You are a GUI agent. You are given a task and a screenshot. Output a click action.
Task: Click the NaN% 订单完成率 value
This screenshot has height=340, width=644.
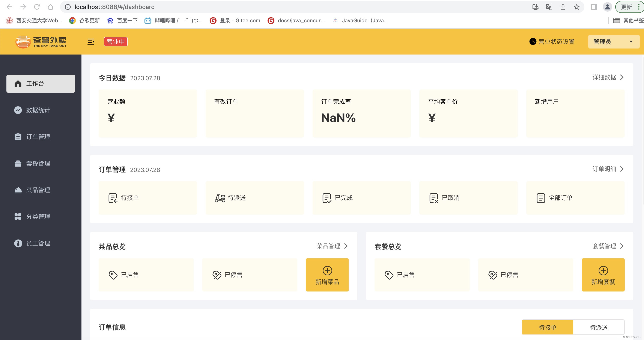[x=338, y=118]
